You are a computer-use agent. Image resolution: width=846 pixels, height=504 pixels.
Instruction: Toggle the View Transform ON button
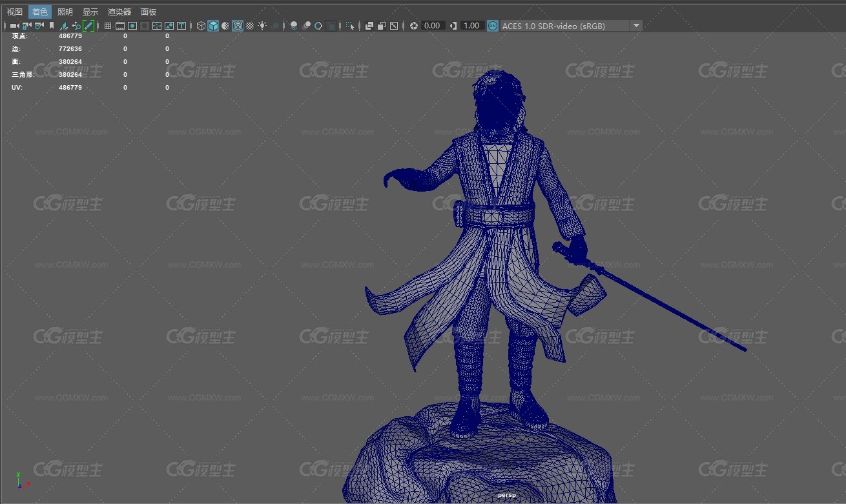click(x=493, y=26)
